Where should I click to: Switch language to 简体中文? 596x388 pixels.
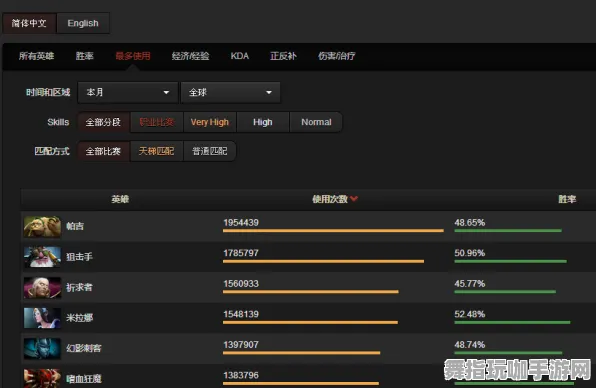(x=29, y=23)
